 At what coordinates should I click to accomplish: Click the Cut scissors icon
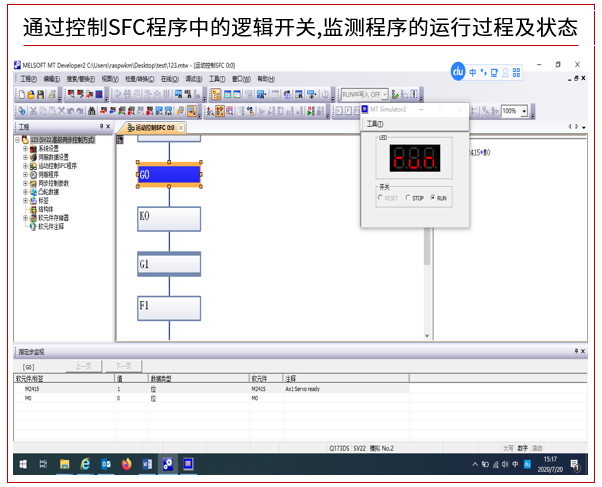(33, 111)
